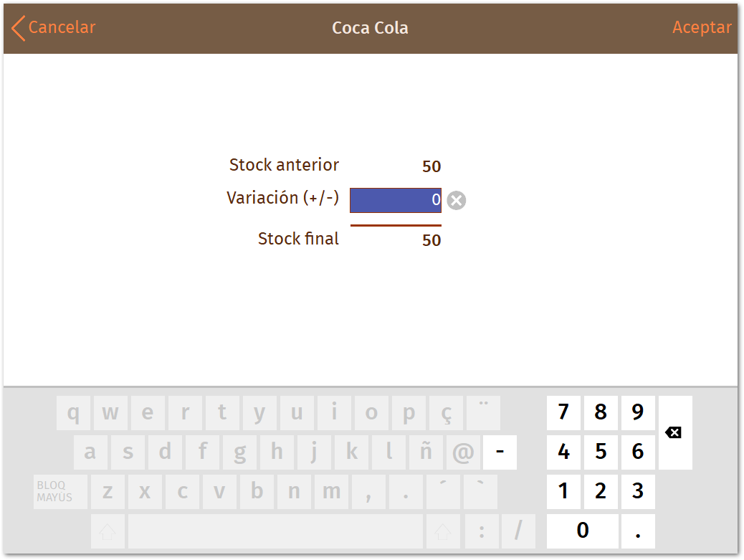
Task: Tap the decimal point key
Action: 638,531
